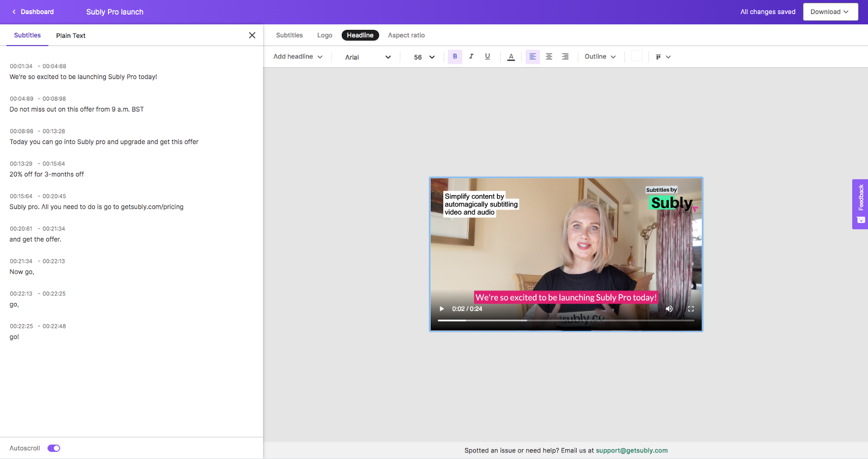Play the video
868x459 pixels.
[x=442, y=309]
